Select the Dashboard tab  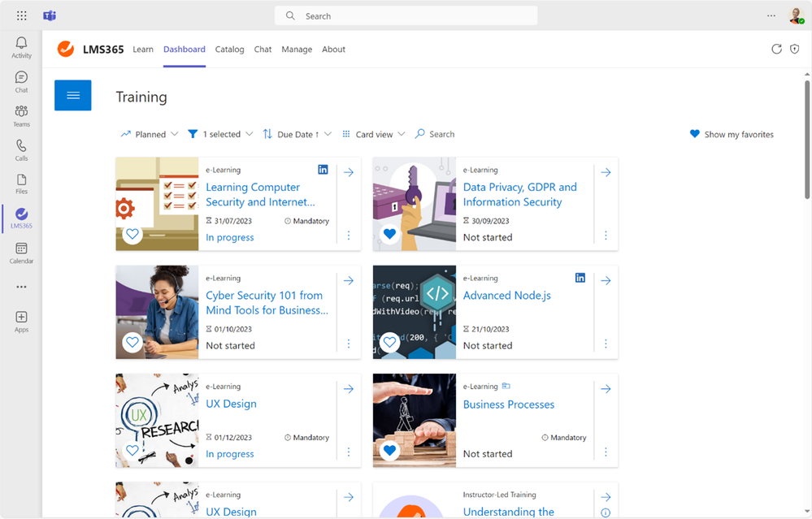[x=185, y=50]
